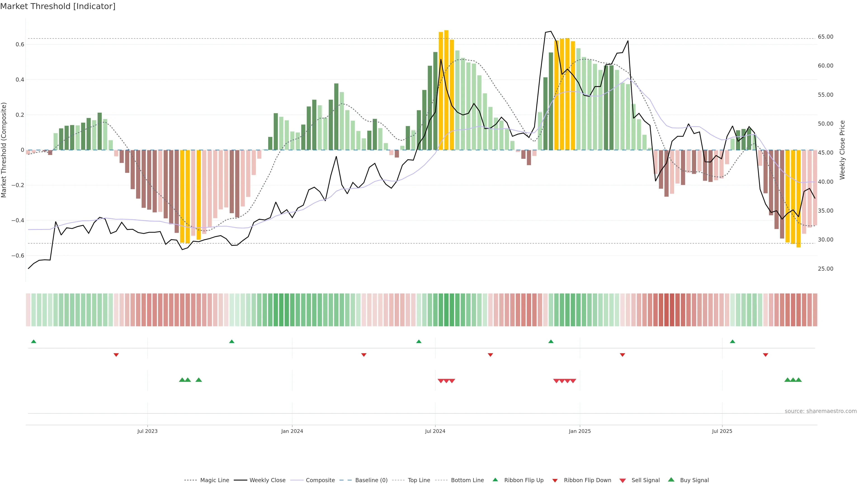Click the Ribbon Flip Down marker before Jul 2023
Image resolution: width=868 pixels, height=488 pixels.
click(116, 355)
